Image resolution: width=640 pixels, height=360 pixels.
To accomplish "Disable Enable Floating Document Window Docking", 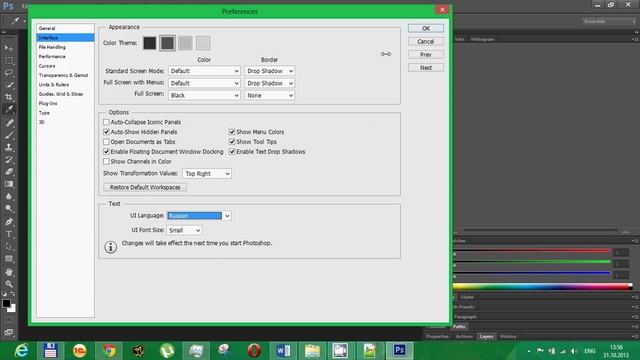I will [x=106, y=151].
